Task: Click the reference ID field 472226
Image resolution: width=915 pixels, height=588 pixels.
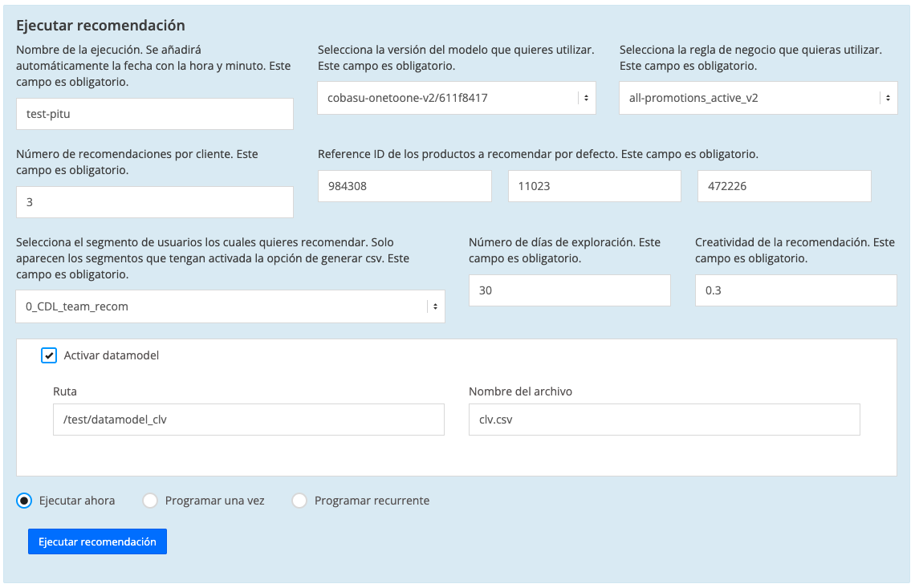Action: (783, 186)
